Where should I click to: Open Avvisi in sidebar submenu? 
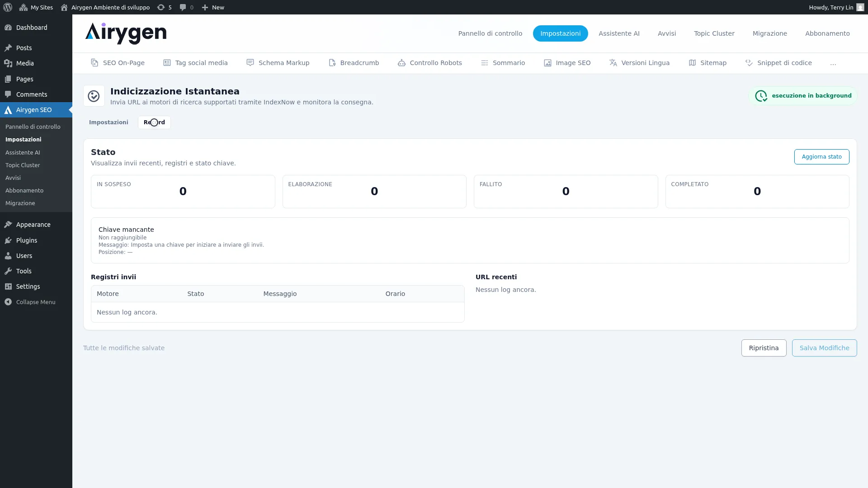(13, 178)
